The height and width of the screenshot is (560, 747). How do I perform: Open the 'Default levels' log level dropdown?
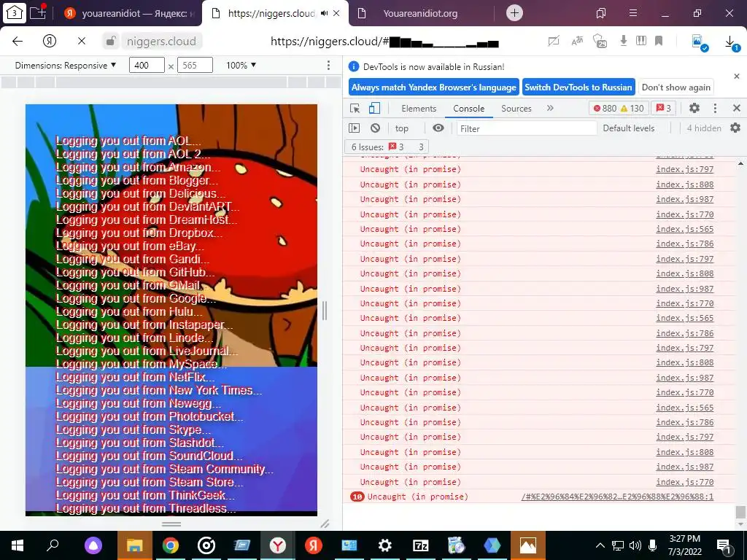coord(628,128)
